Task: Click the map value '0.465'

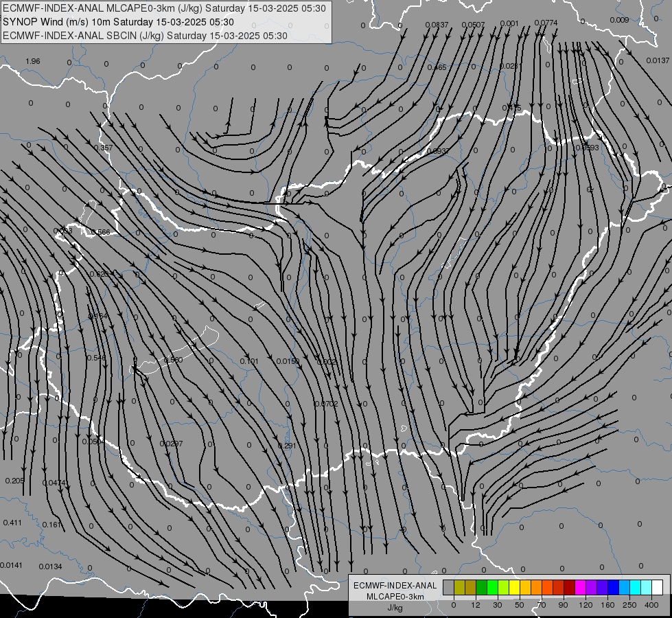Action: 437,67
